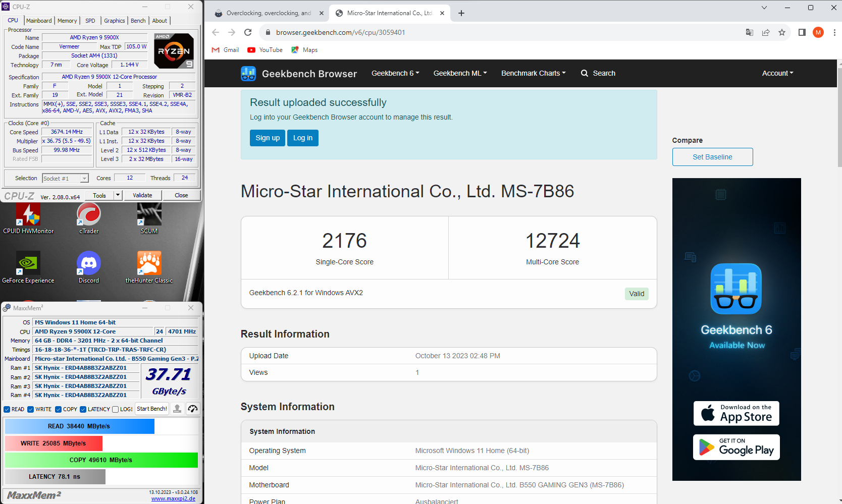The width and height of the screenshot is (842, 504).
Task: Toggle the READ checkbox in MaxxMem
Action: pos(7,409)
